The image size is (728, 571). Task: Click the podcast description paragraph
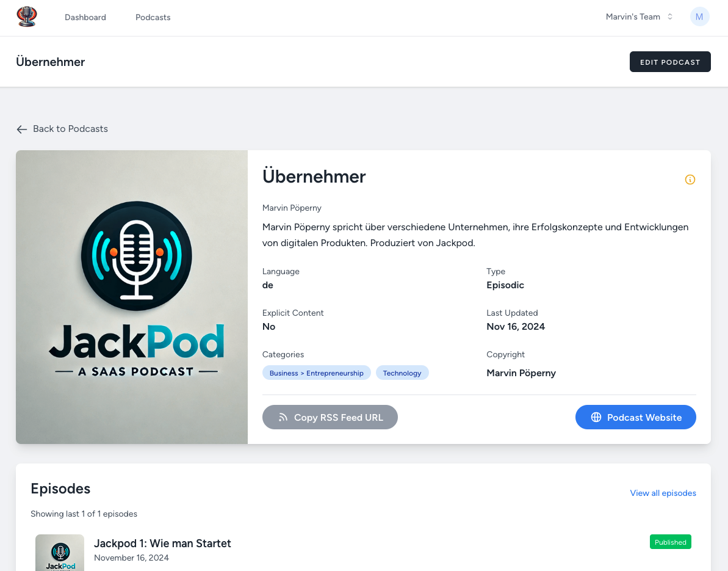(x=475, y=235)
